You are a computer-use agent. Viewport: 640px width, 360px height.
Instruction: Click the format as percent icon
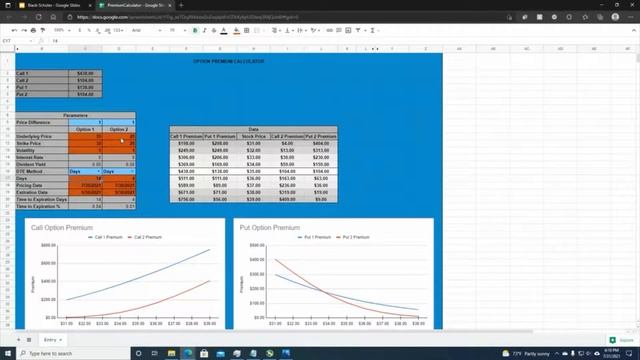pos(89,31)
